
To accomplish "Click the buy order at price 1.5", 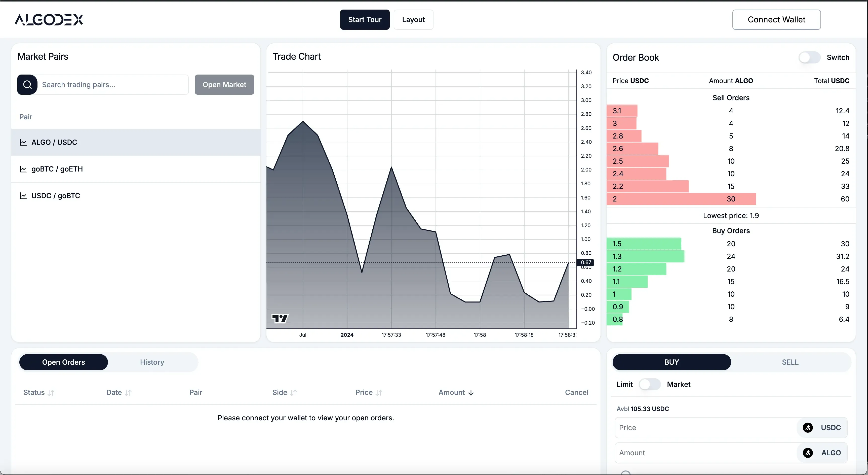I will click(x=731, y=244).
